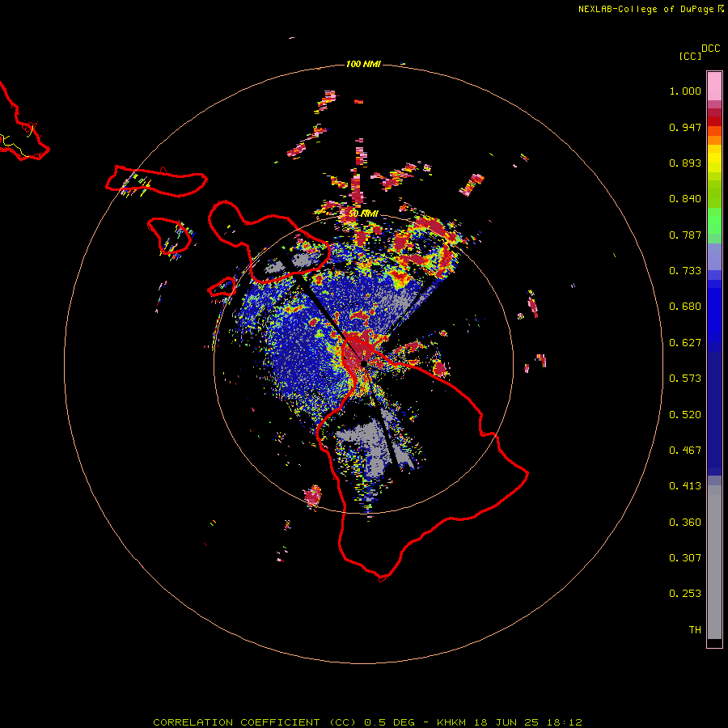Viewport: 728px width, 728px height.
Task: Click the 0.307 legend value
Action: point(685,558)
